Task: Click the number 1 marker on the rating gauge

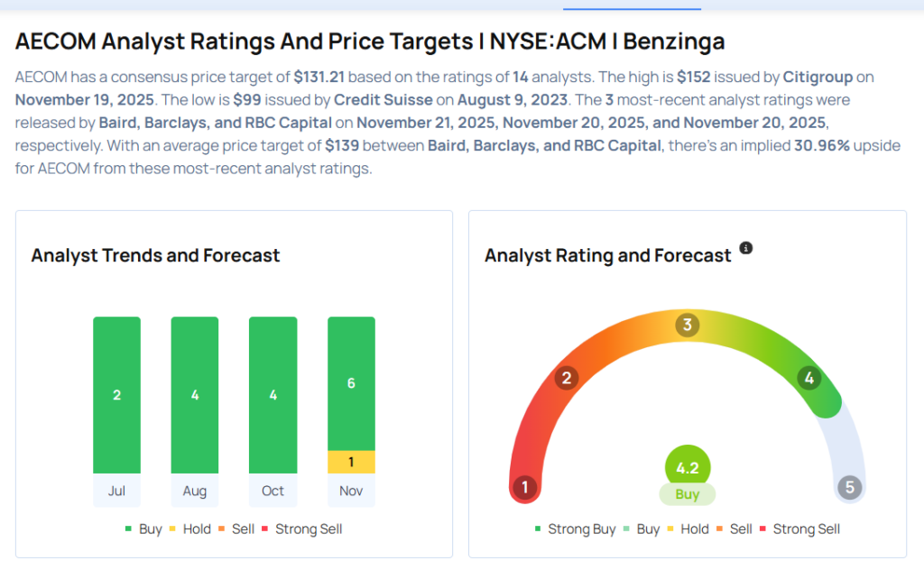Action: click(x=524, y=489)
